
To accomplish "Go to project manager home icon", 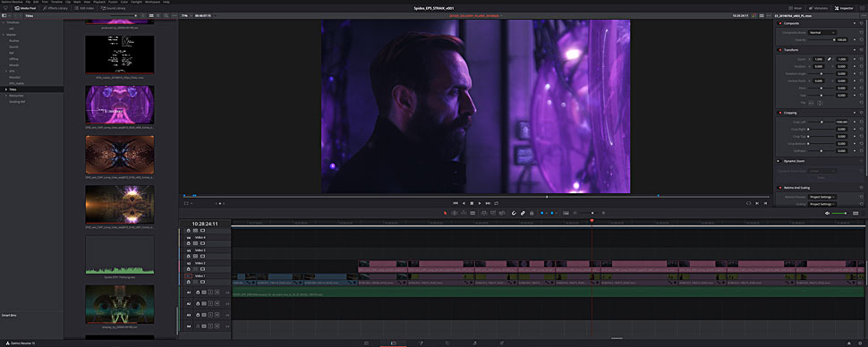I will 848,343.
